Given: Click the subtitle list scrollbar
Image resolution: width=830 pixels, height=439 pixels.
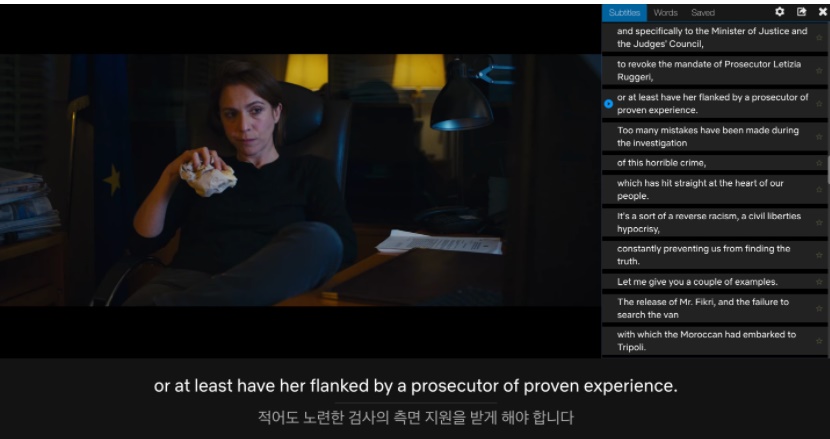Looking at the screenshot, I should click(828, 169).
